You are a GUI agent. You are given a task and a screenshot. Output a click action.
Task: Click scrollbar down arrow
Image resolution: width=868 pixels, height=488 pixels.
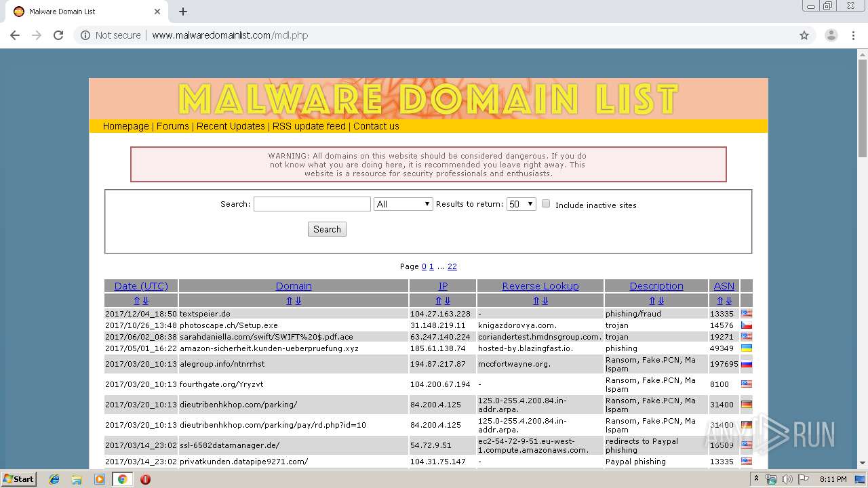[863, 463]
